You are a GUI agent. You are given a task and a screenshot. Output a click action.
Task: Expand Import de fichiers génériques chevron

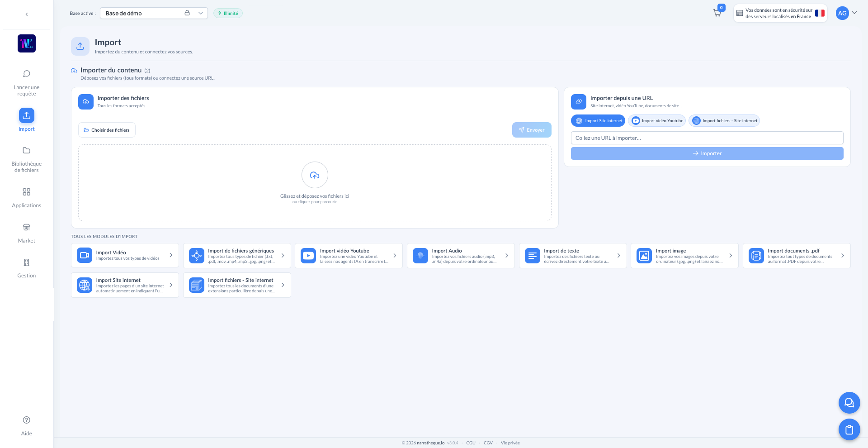pyautogui.click(x=283, y=256)
